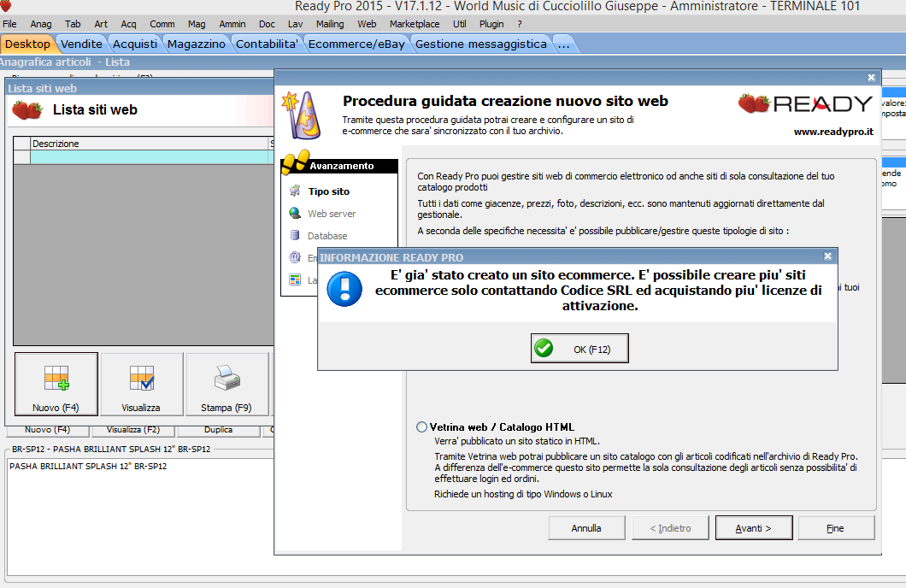The image size is (906, 588).
Task: Open the Util menu
Action: 459,24
